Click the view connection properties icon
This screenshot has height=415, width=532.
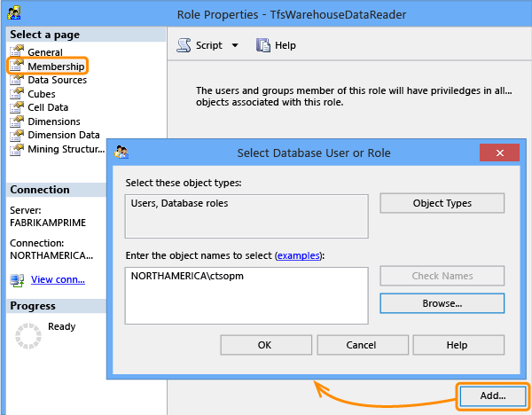coord(17,280)
